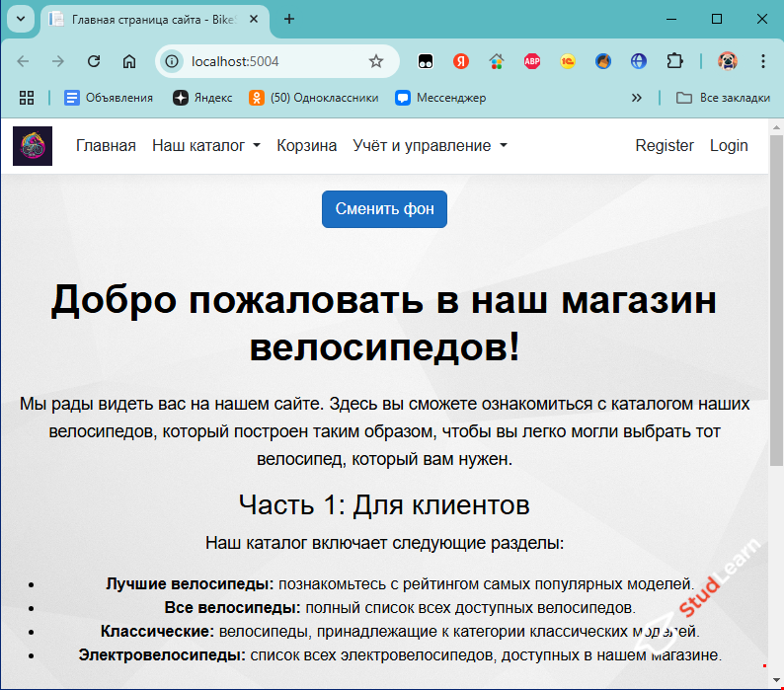Open the tab search dropdown arrow
Viewport: 784px width, 690px height.
click(x=21, y=19)
